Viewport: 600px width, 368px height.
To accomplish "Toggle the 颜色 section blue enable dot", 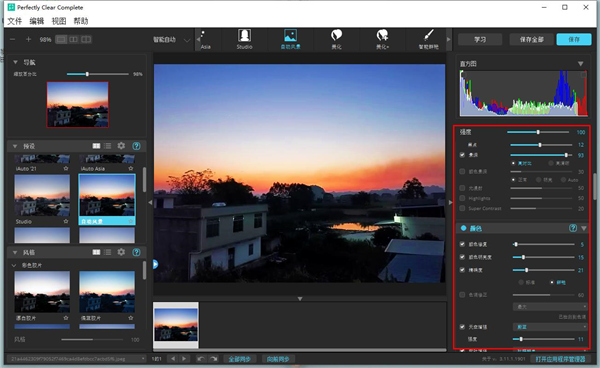I will click(x=463, y=228).
